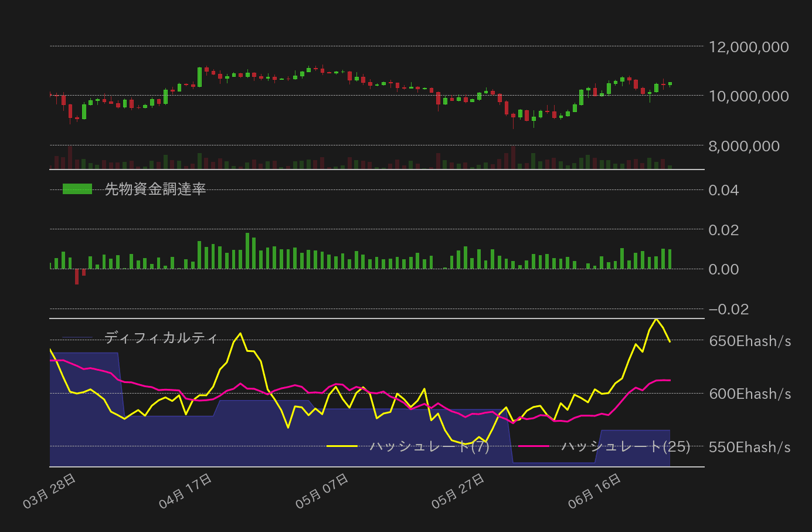Screen dimensions: 812x532
Task: Select the 03月28日 date label
Action: pos(47,489)
